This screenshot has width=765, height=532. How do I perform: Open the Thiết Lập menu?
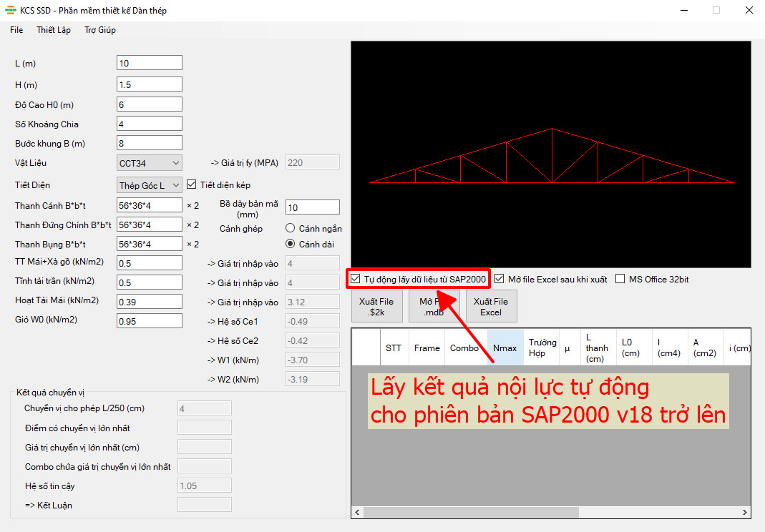(54, 30)
